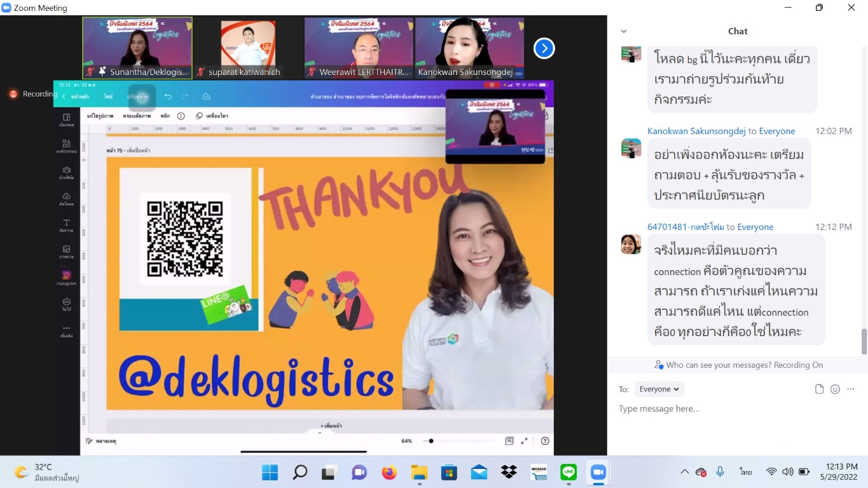This screenshot has height=488, width=868.
Task: Open the Canva photos sidebar icon
Action: point(66,252)
